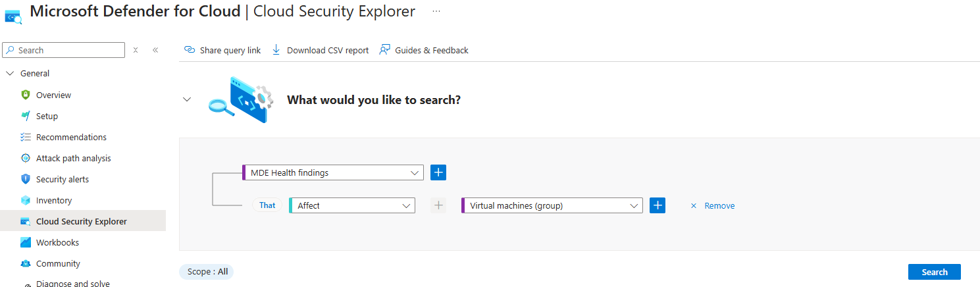Open Cloud Security Explorer menu item
Screen dimensions: 980x287
[x=81, y=221]
